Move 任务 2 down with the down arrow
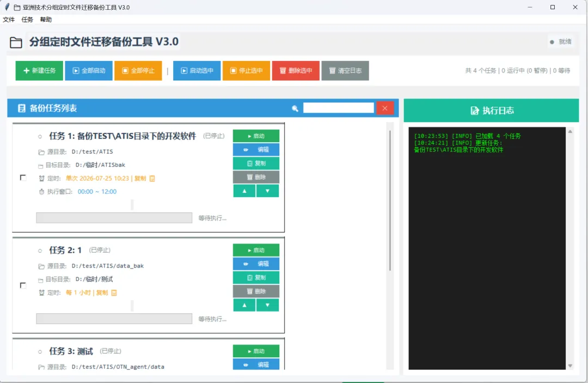 pos(267,305)
